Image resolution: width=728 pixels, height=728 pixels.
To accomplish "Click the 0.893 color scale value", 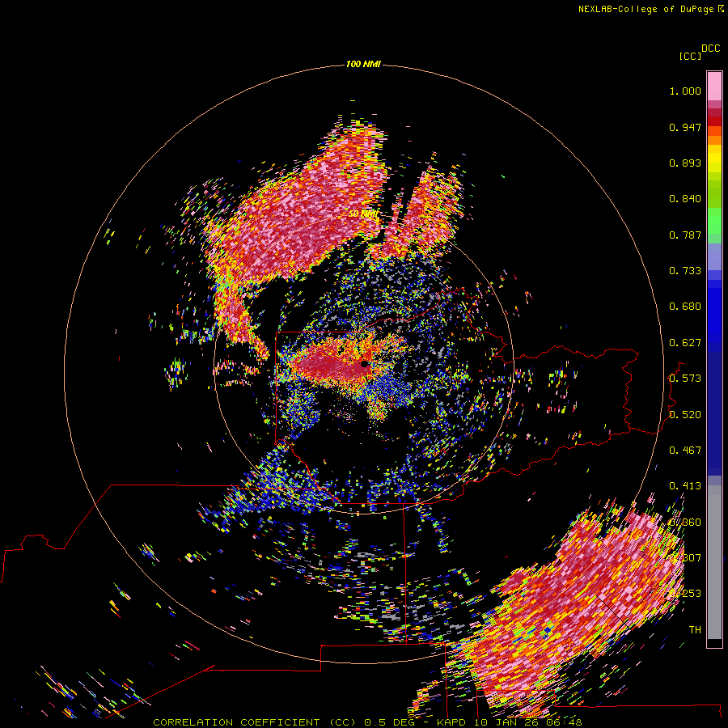I will click(x=685, y=163).
